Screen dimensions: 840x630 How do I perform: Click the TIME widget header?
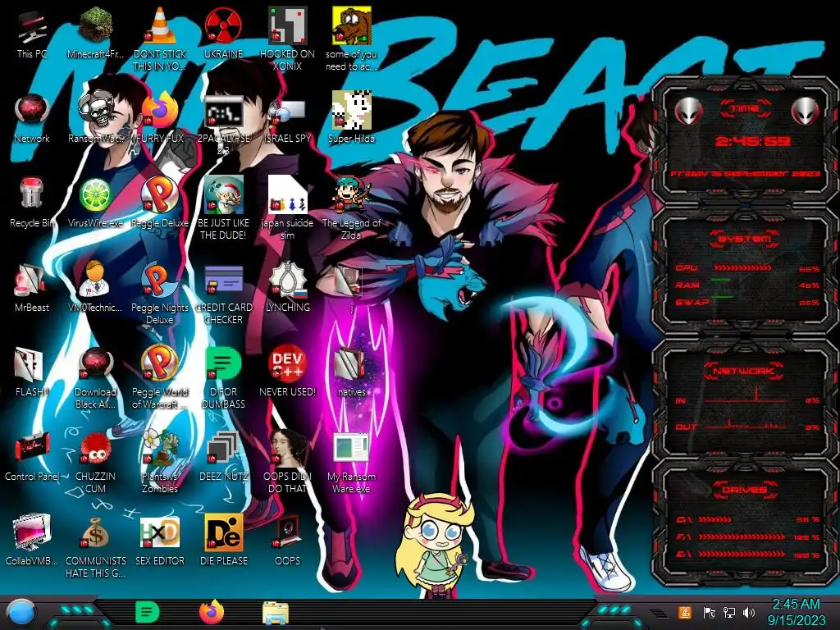pos(745,109)
